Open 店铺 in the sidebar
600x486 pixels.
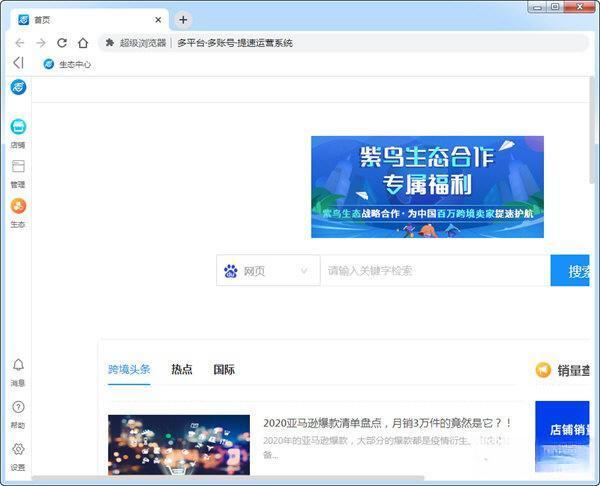tap(18, 133)
